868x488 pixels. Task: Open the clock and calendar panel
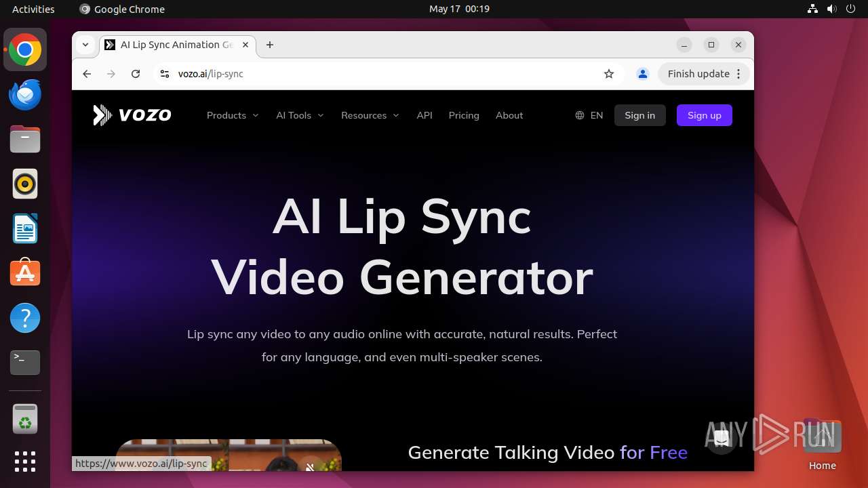[x=459, y=9]
